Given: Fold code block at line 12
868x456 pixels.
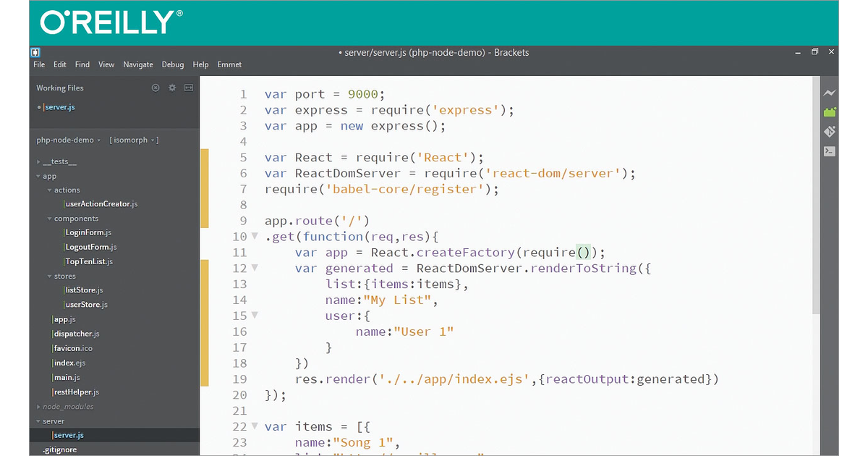Looking at the screenshot, I should pos(254,269).
